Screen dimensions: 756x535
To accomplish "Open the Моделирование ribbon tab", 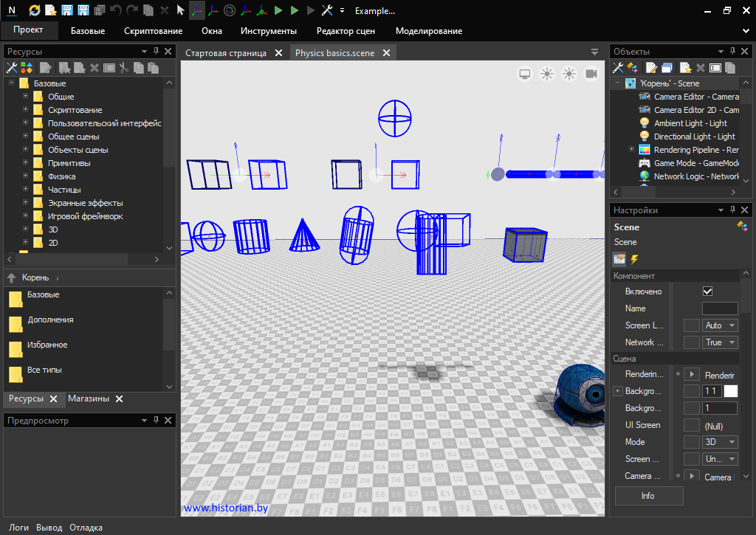I will pyautogui.click(x=429, y=31).
